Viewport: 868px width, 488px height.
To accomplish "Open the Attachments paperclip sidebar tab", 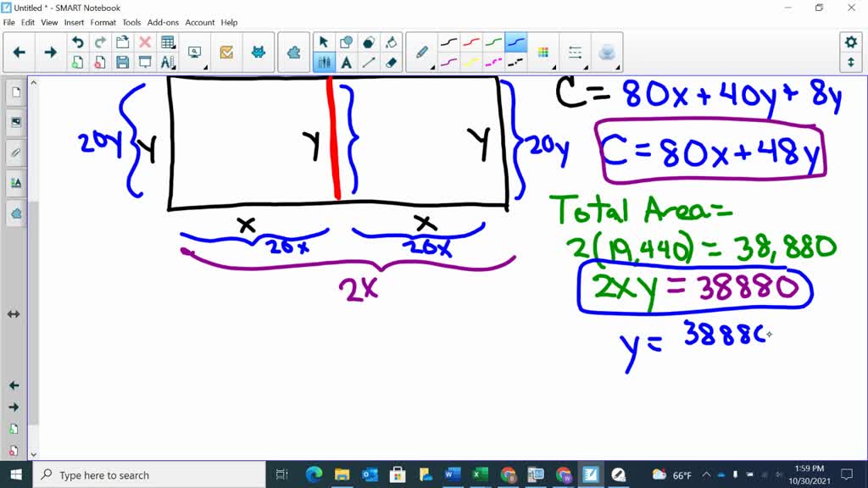I will click(x=15, y=152).
